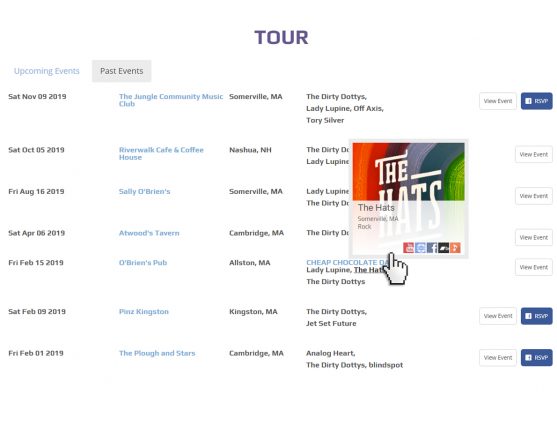Open The Hats YouTube icon

click(409, 248)
